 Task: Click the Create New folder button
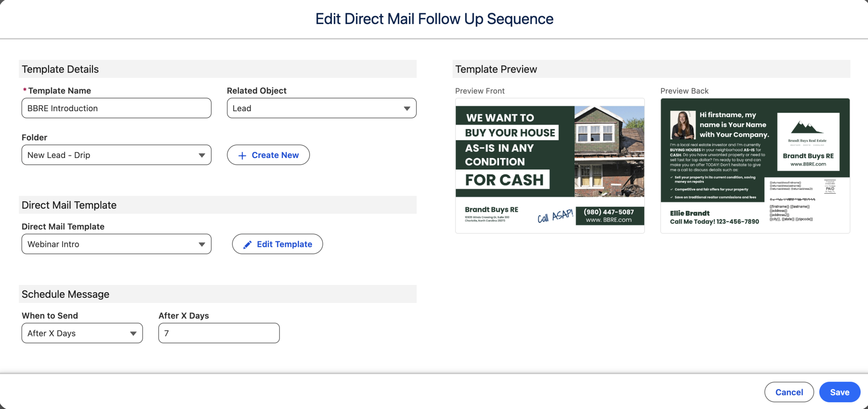[268, 155]
